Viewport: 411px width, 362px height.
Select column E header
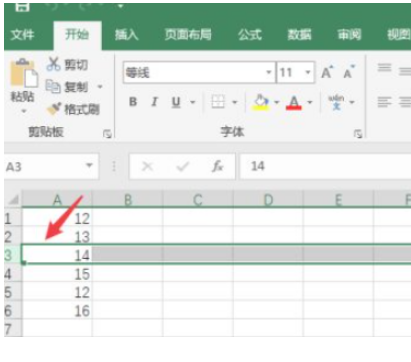click(338, 200)
